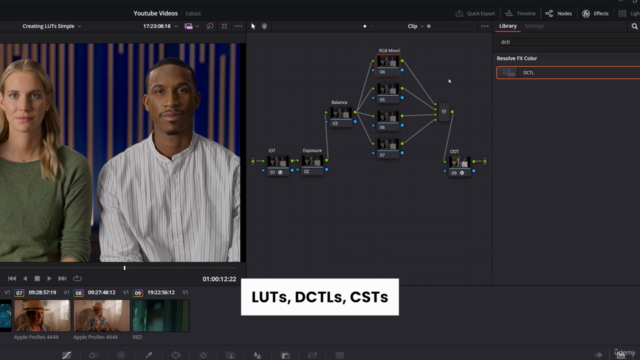Image resolution: width=640 pixels, height=360 pixels.
Task: Select the parallel mixer node
Action: click(444, 111)
